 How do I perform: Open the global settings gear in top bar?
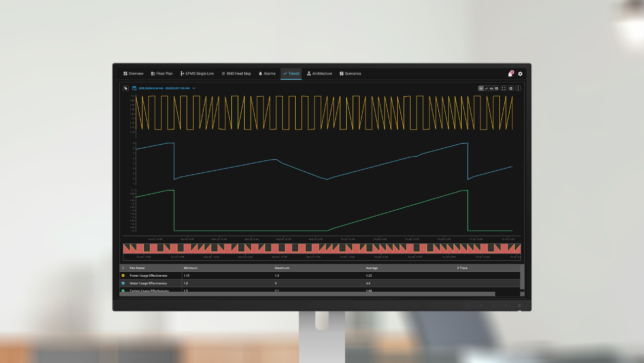coord(520,74)
